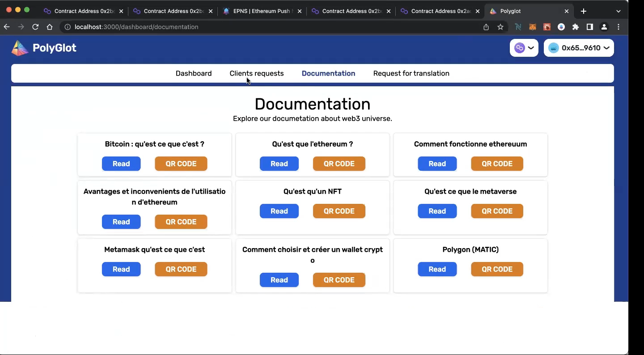
Task: Show QR CODE for Metamask article
Action: tap(181, 269)
